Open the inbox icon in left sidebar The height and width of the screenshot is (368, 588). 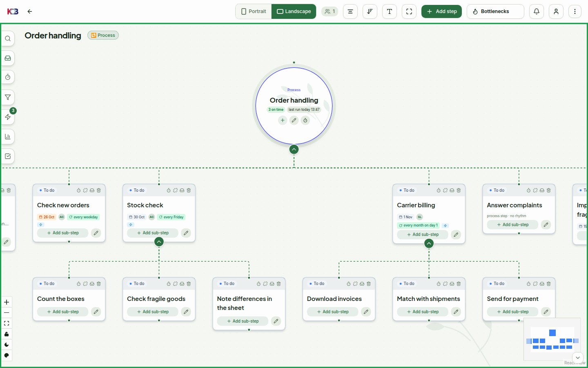[x=8, y=58]
